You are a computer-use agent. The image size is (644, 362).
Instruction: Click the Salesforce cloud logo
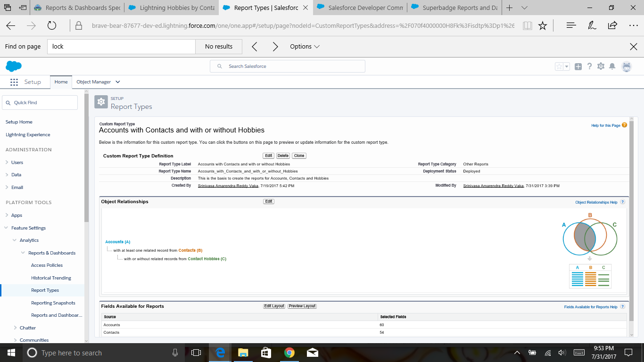pyautogui.click(x=14, y=66)
